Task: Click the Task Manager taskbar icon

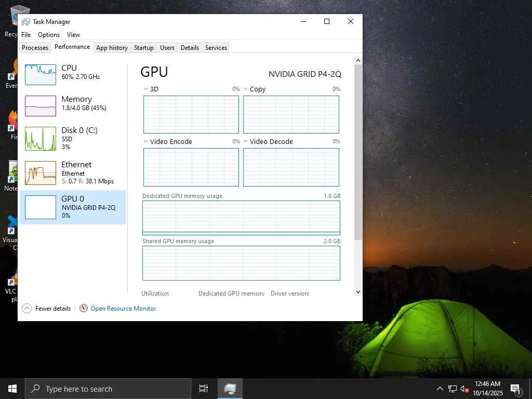Action: [230, 389]
